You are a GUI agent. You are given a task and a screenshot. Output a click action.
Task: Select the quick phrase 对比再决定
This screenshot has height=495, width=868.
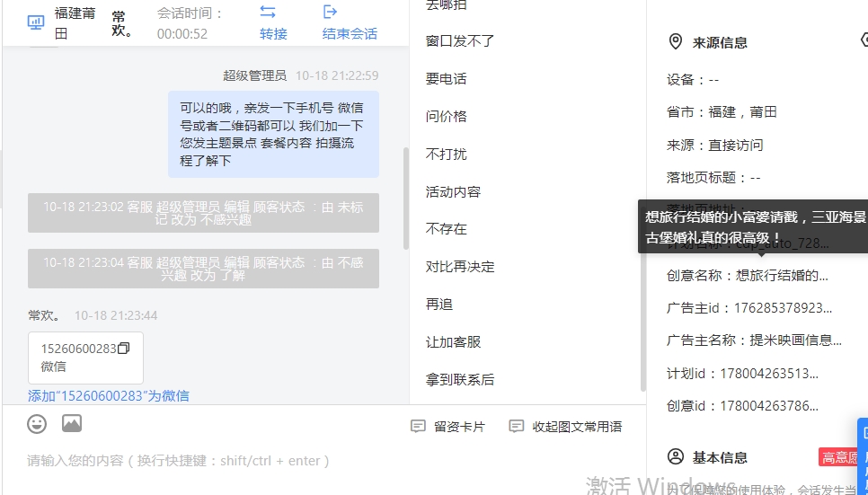[x=460, y=266]
